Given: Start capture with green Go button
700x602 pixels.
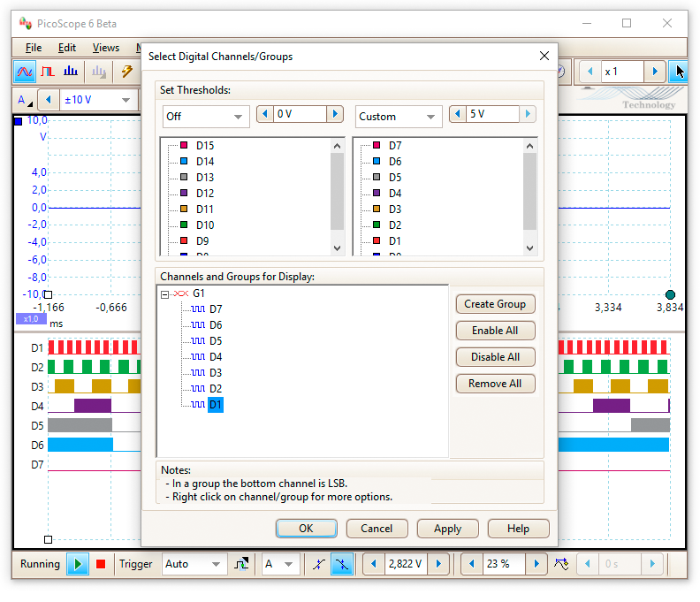Looking at the screenshot, I should point(78,564).
